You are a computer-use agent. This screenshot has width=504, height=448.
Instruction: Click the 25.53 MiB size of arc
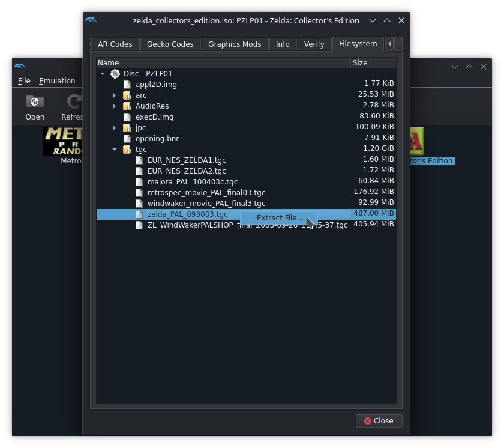[376, 94]
